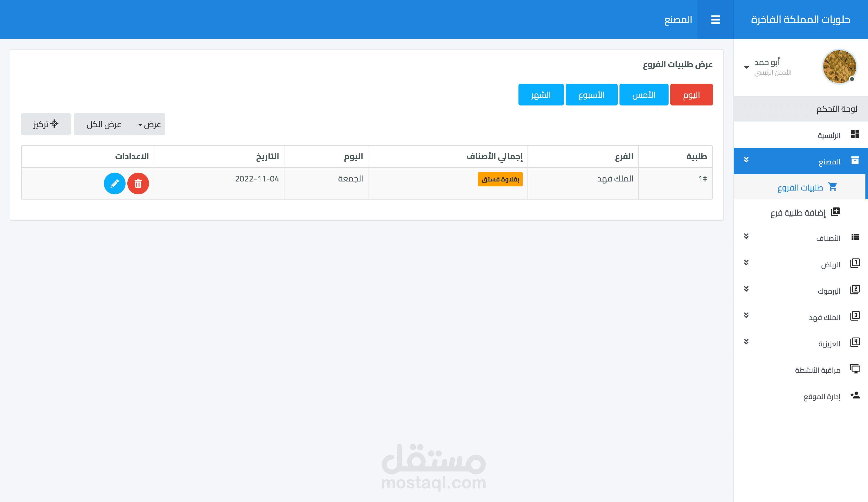The width and height of the screenshot is (868, 502).
Task: Open الرئيسية dashboard grid icon
Action: pyautogui.click(x=855, y=134)
